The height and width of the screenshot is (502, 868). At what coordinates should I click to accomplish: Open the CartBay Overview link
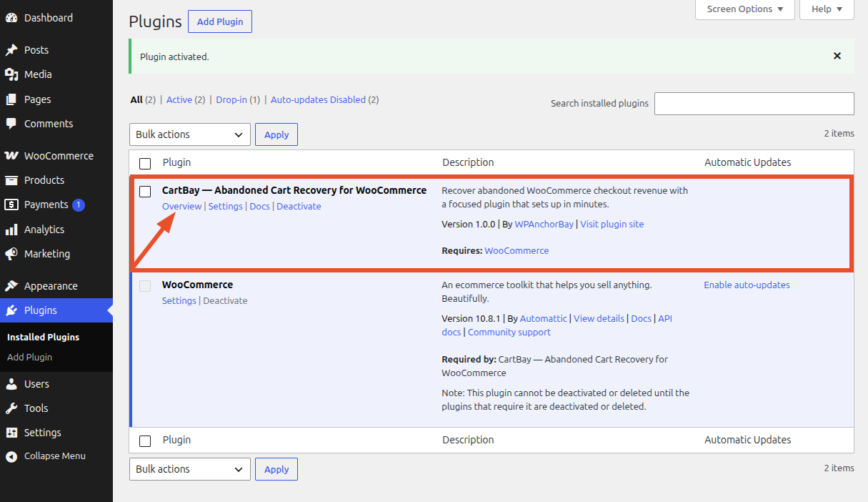(181, 206)
